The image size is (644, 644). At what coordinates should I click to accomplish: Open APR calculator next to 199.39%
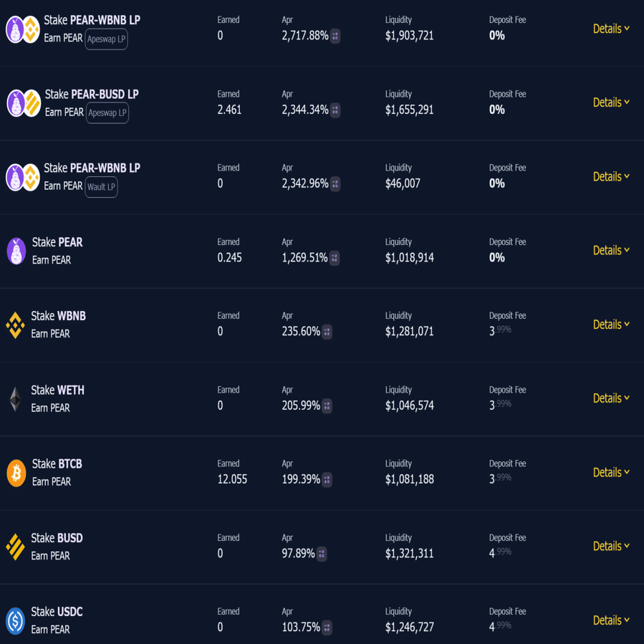click(327, 480)
